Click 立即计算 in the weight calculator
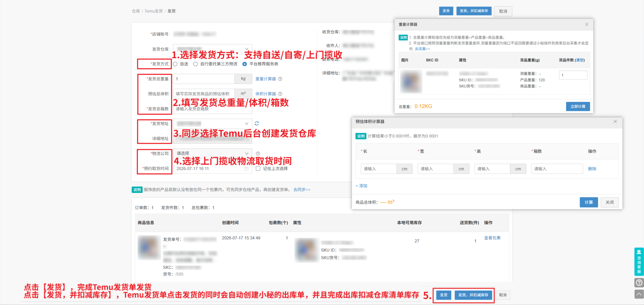644x305 pixels. tap(578, 107)
